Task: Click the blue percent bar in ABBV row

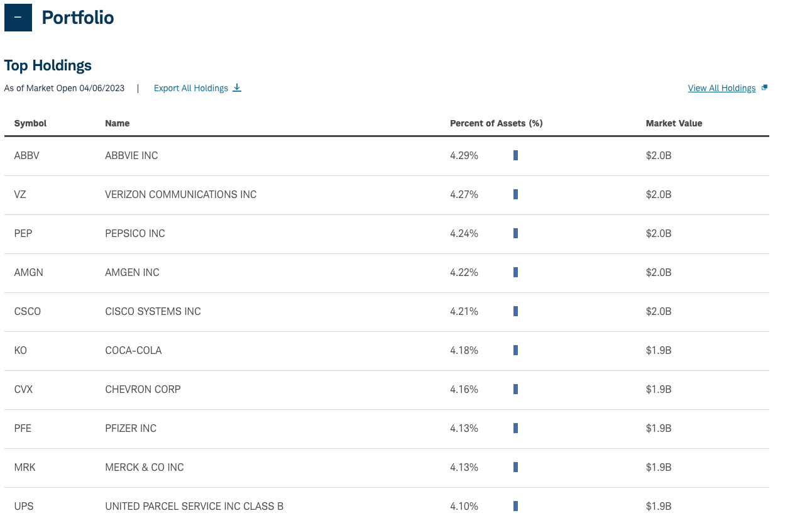Action: (515, 155)
